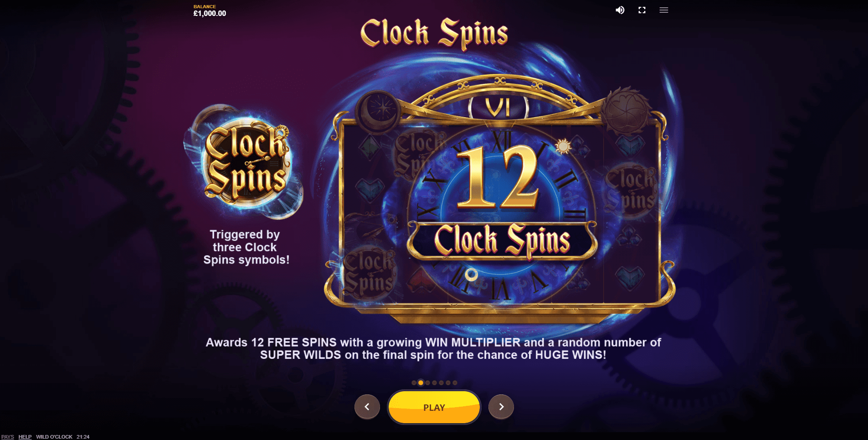
Task: Click the £1,000.00 balance display
Action: (x=210, y=14)
